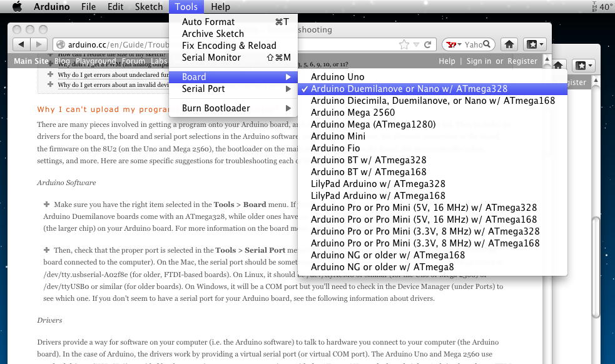The width and height of the screenshot is (615, 364).
Task: Click the bookmarks icon in the rear window
Action: (584, 66)
